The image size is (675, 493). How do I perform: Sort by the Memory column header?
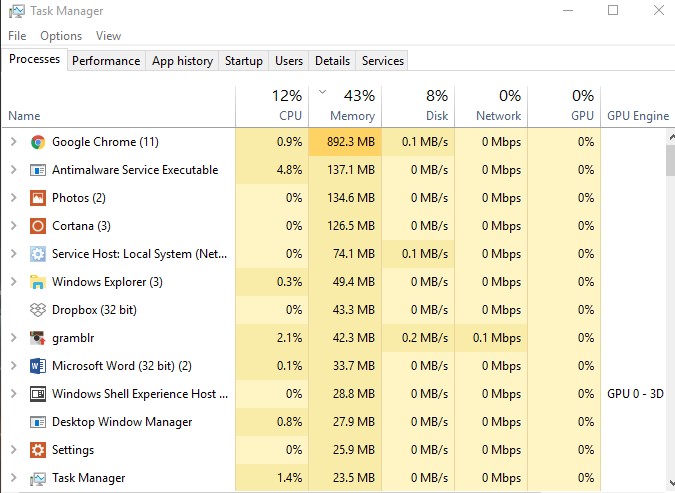coord(345,107)
